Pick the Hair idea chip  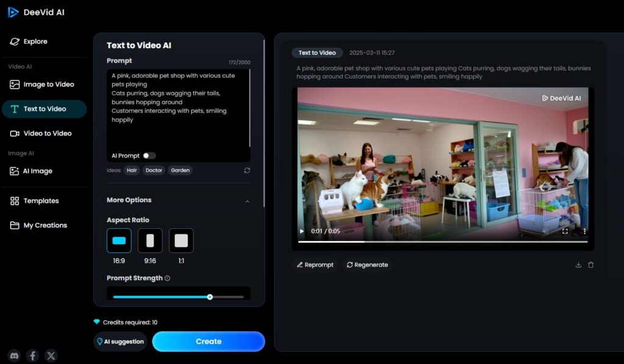(132, 170)
